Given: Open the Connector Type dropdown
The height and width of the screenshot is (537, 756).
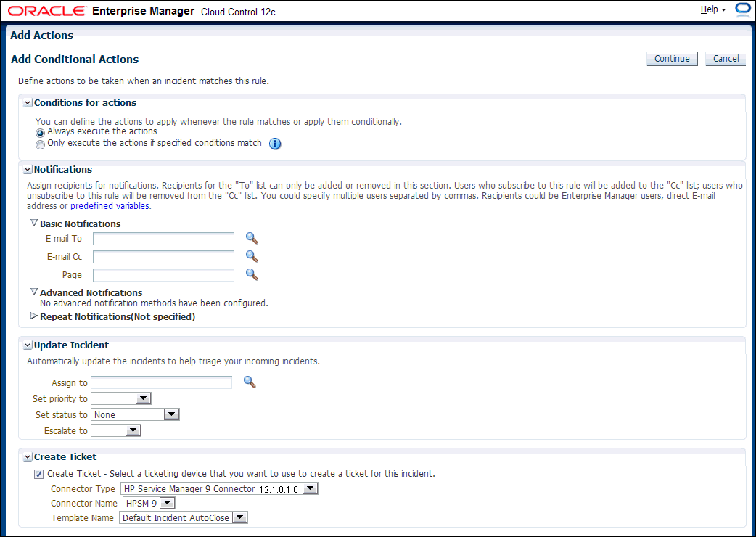Looking at the screenshot, I should click(310, 488).
